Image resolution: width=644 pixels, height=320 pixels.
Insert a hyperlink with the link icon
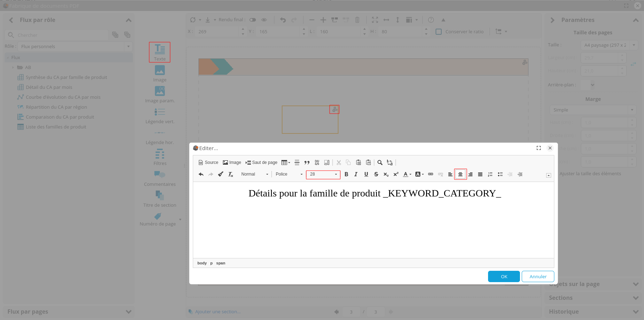(x=431, y=174)
